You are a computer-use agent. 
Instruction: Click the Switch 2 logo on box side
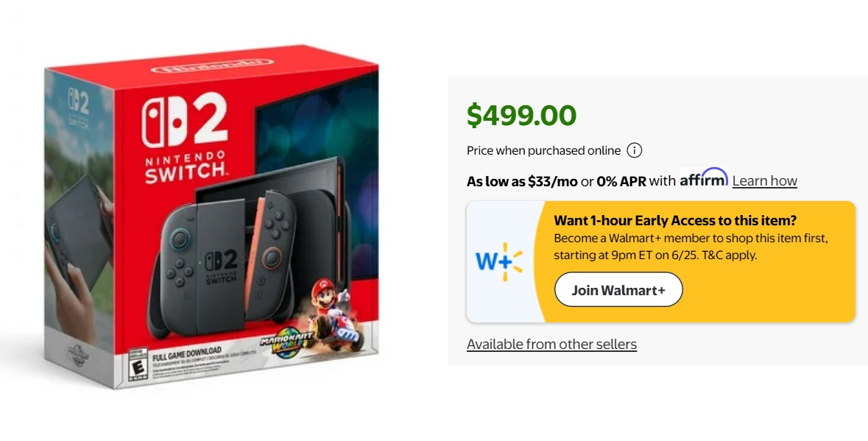(x=78, y=107)
